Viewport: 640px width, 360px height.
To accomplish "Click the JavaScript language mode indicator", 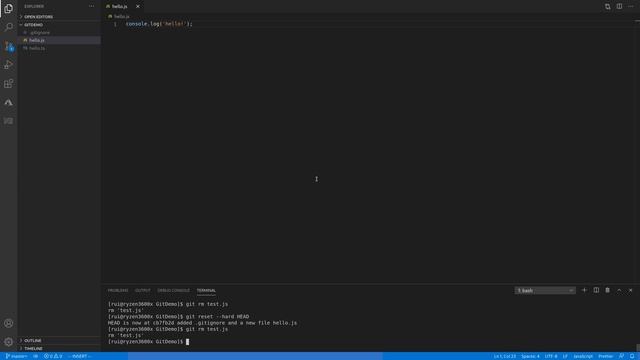I will pyautogui.click(x=583, y=356).
